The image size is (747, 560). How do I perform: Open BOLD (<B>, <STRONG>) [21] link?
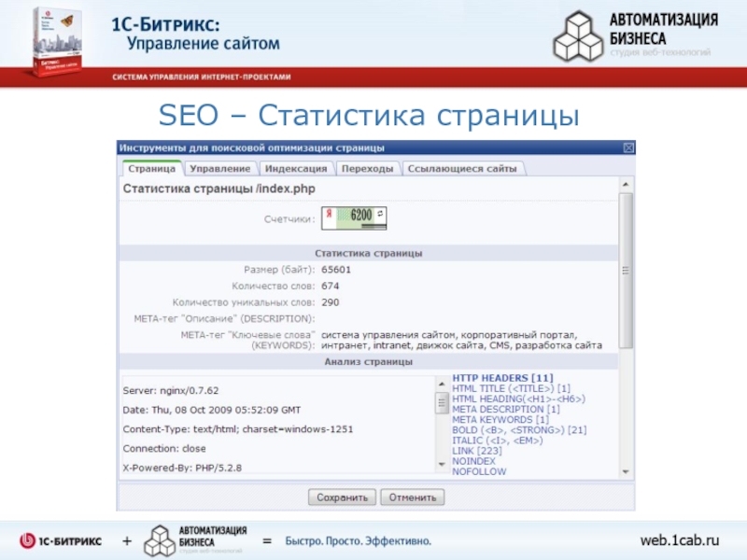tap(519, 430)
